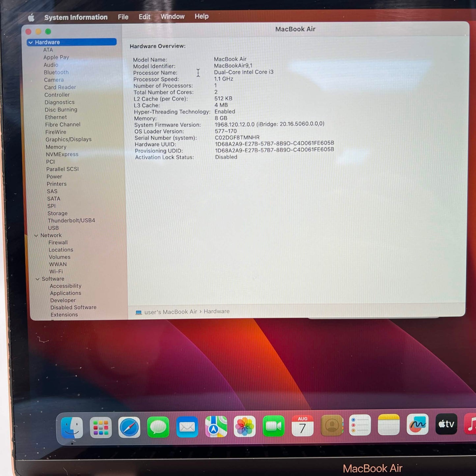Select Apple Pay in the sidebar

coord(56,57)
